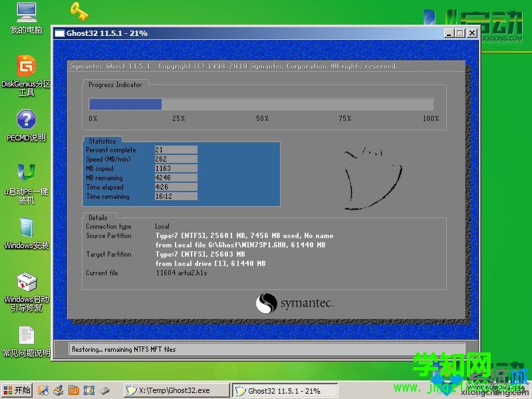Click the first quick launch icon after 开始
Screen dimensions: 532x399
[x=43, y=390]
